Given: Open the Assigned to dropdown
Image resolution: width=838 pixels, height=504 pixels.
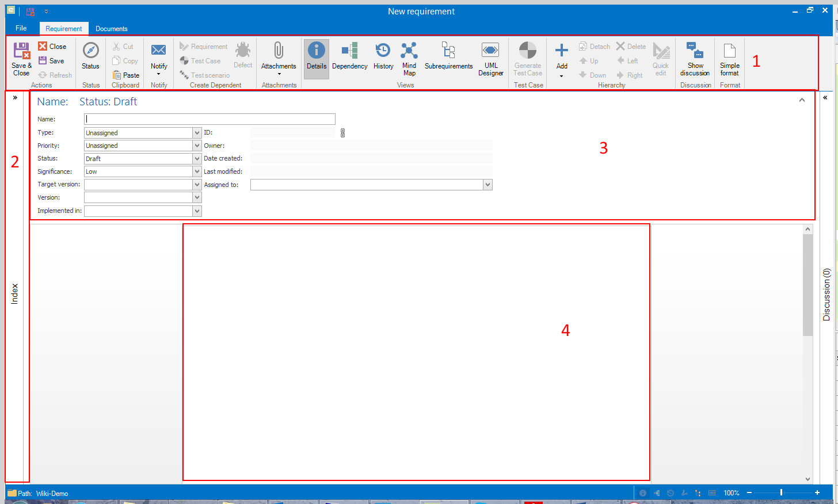Looking at the screenshot, I should [487, 185].
